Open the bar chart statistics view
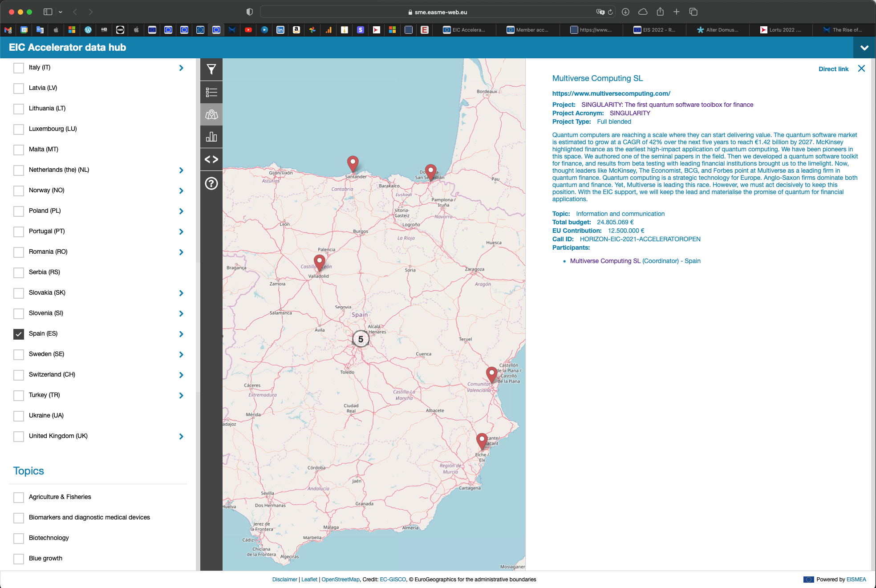This screenshot has height=588, width=876. [x=211, y=137]
